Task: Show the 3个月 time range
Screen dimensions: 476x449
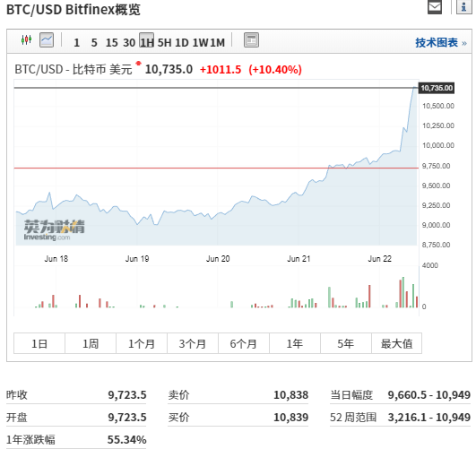Action: point(193,343)
